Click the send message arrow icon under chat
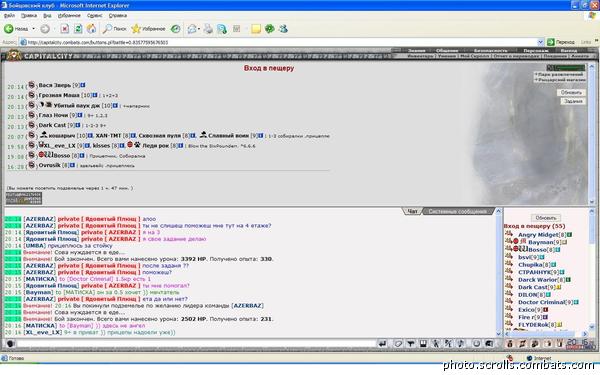 (382, 344)
